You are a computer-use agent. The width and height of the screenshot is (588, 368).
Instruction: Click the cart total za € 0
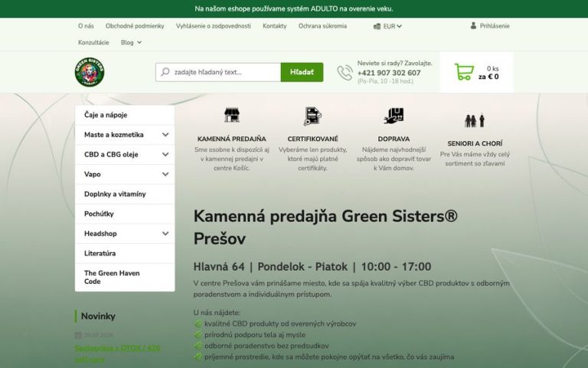pyautogui.click(x=488, y=77)
